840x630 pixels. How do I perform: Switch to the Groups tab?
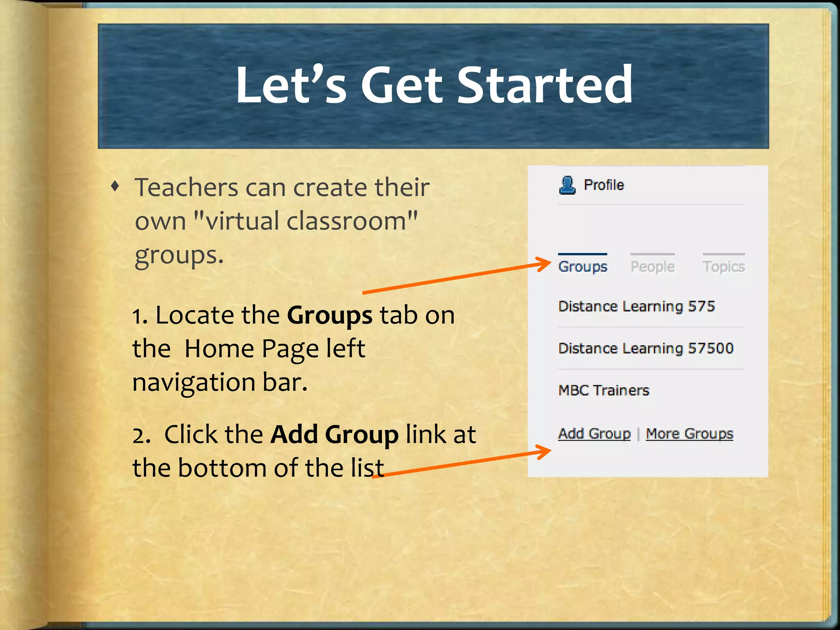pyautogui.click(x=582, y=267)
